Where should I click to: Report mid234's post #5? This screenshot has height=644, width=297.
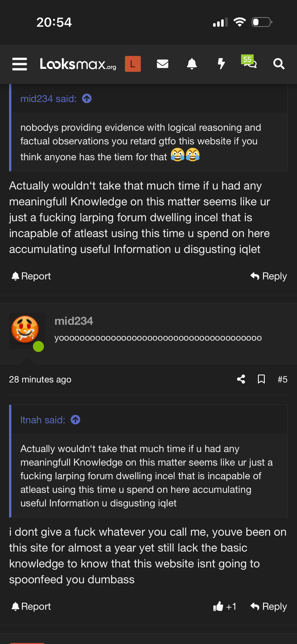click(x=31, y=606)
